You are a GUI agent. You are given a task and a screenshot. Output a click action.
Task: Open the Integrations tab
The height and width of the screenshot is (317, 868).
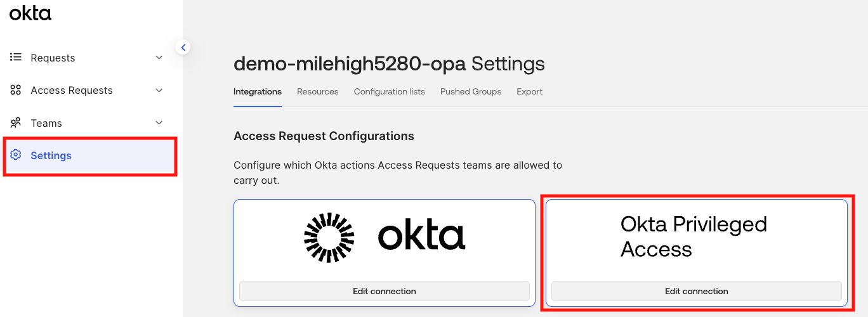[x=258, y=92]
